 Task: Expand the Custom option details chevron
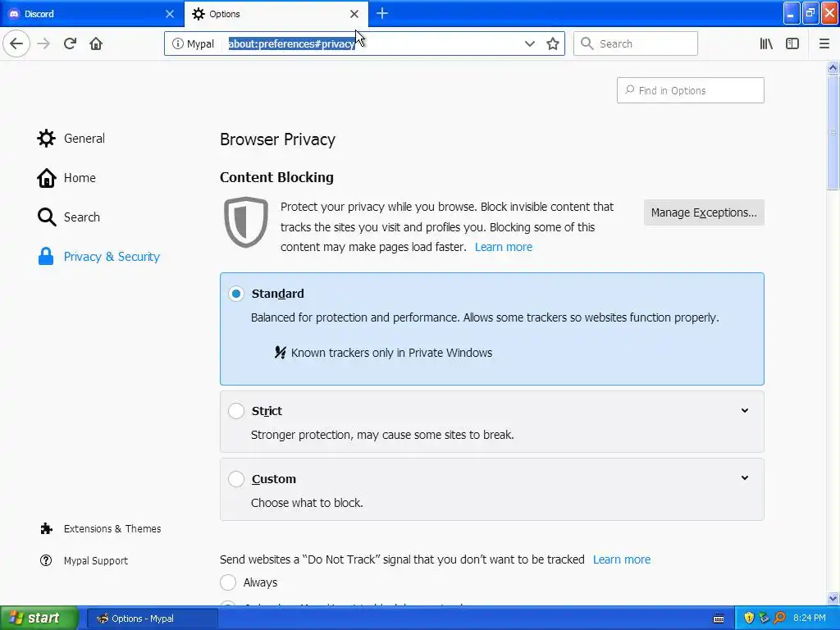[x=745, y=478]
